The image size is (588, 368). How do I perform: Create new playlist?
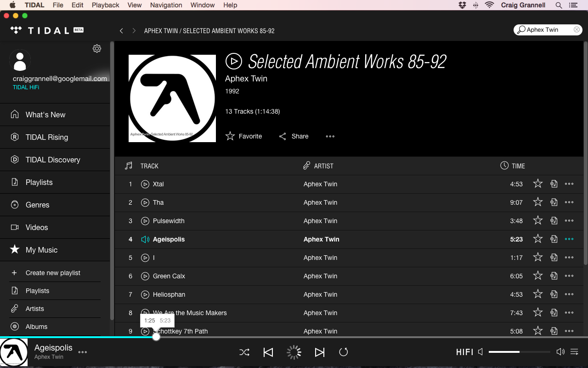(x=55, y=273)
